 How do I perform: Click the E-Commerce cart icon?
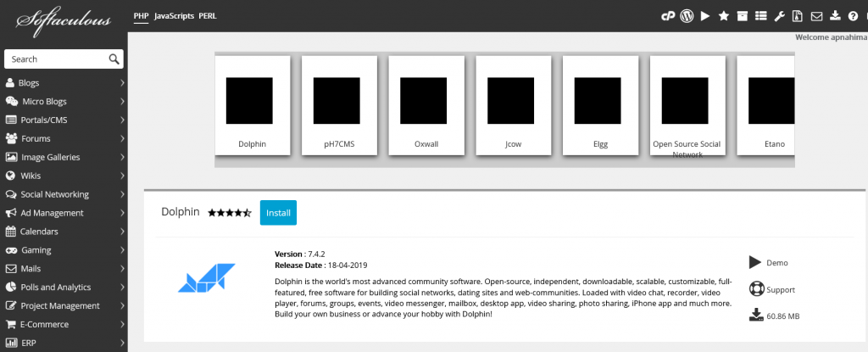pyautogui.click(x=10, y=324)
